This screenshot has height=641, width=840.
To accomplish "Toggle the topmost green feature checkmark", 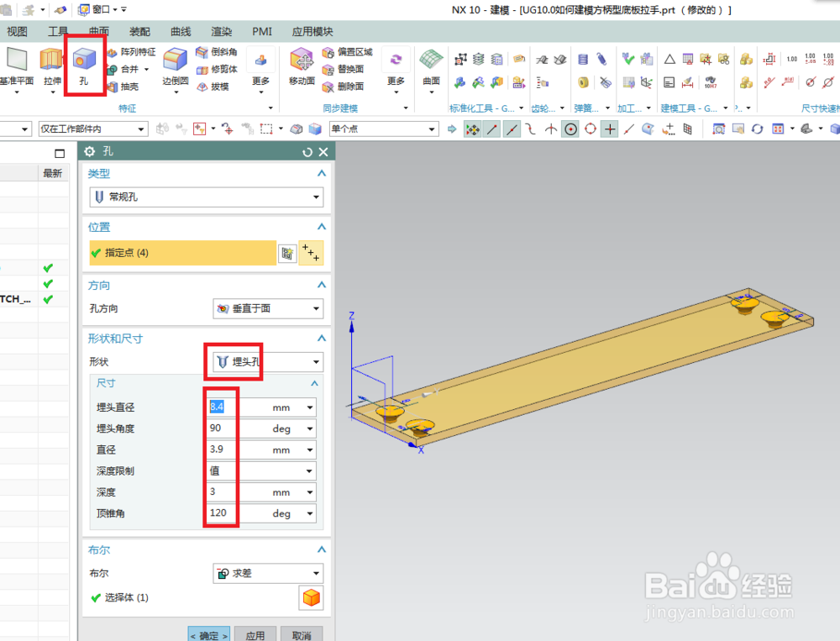I will point(48,267).
